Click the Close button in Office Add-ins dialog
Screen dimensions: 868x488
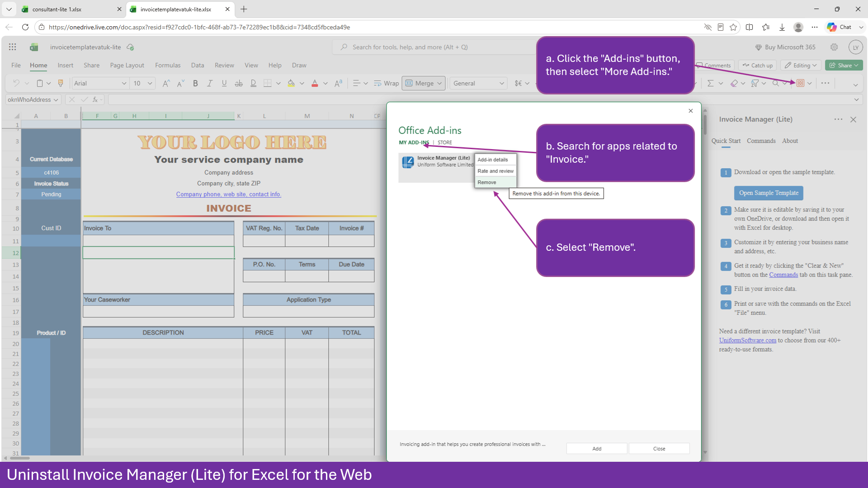tap(659, 449)
